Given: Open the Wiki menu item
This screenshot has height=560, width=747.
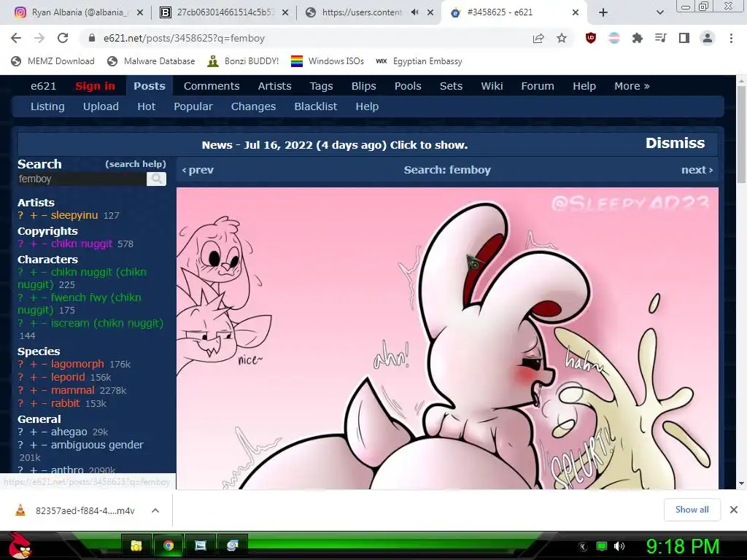Looking at the screenshot, I should [492, 86].
